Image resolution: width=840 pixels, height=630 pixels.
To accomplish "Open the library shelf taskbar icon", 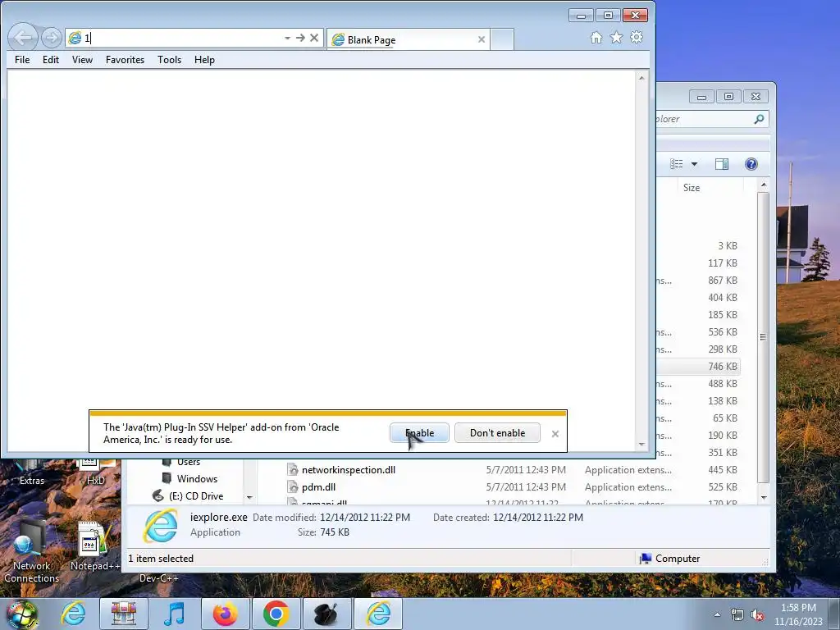I will click(x=124, y=614).
